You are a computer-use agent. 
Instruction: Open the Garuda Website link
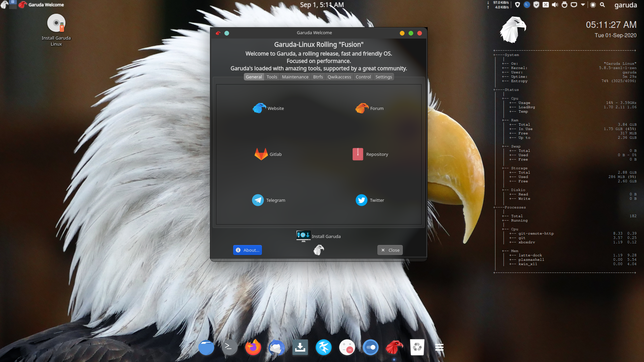pyautogui.click(x=268, y=108)
